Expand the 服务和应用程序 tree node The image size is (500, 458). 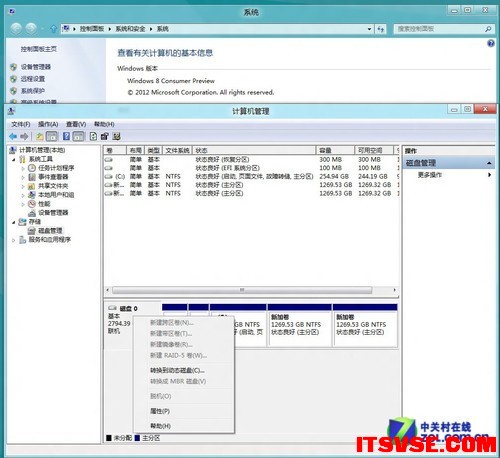(14, 240)
